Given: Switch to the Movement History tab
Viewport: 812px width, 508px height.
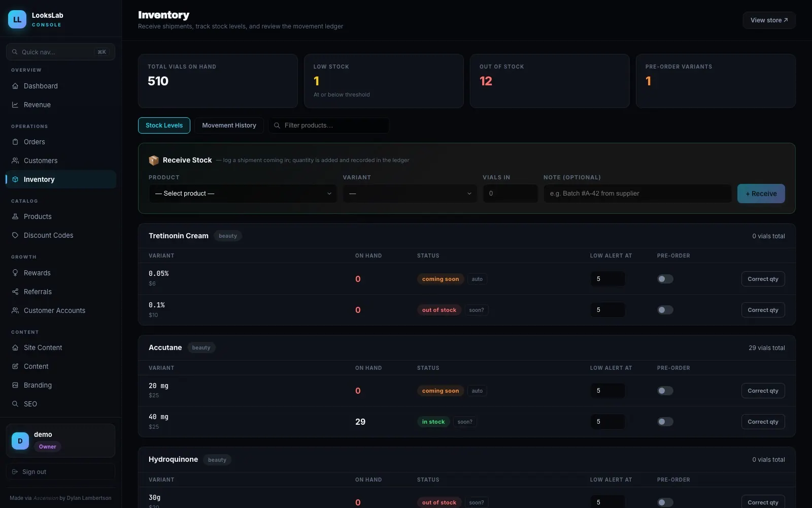Looking at the screenshot, I should [x=229, y=125].
